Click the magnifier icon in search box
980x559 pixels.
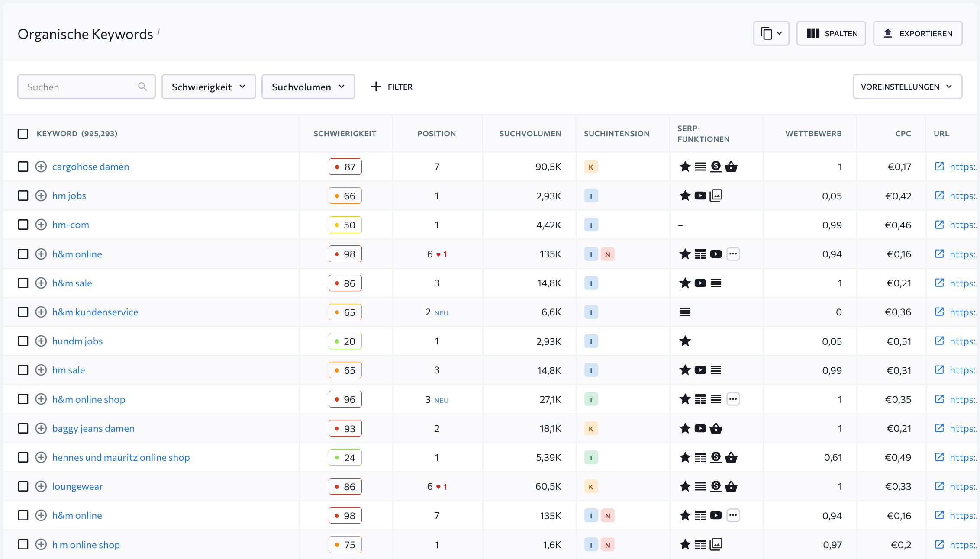[x=142, y=87]
